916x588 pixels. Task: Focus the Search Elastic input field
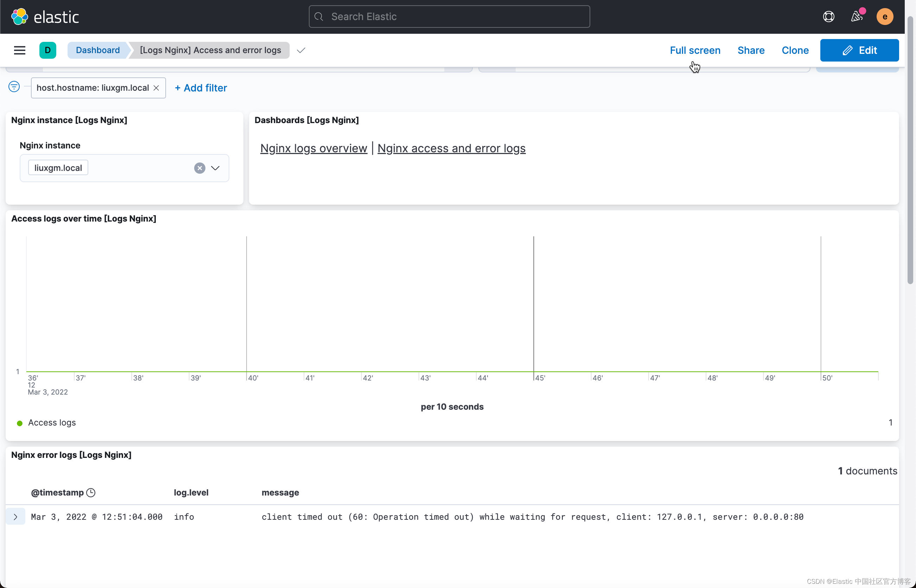coord(449,17)
